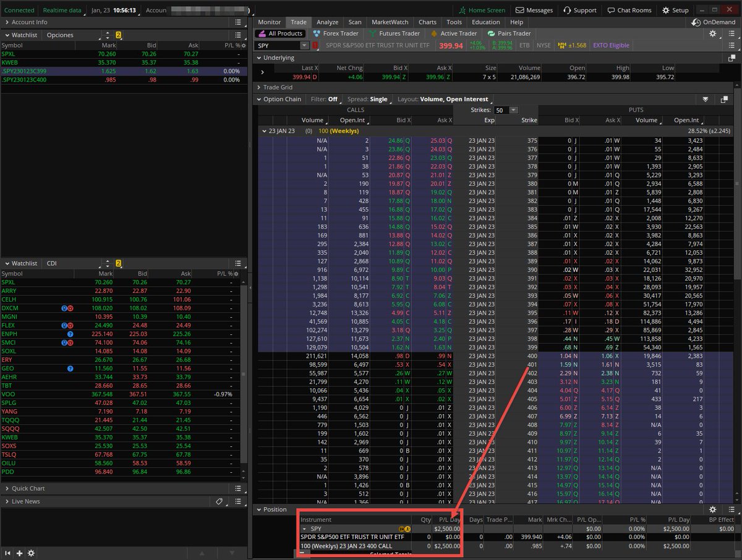Switch to the Monitor tab
Screen dimensions: 742x560
pos(270,22)
